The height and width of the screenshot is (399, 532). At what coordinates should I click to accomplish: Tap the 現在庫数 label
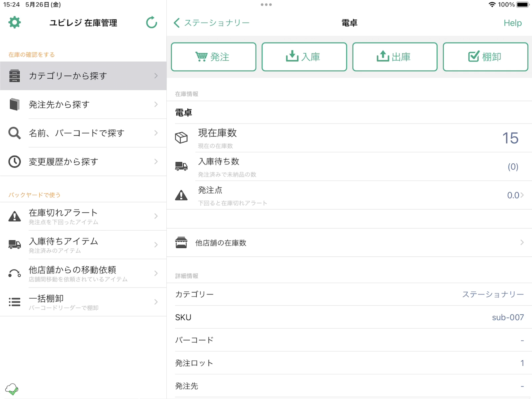point(217,133)
